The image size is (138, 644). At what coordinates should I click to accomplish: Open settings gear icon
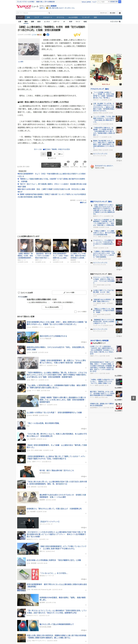pos(120,13)
